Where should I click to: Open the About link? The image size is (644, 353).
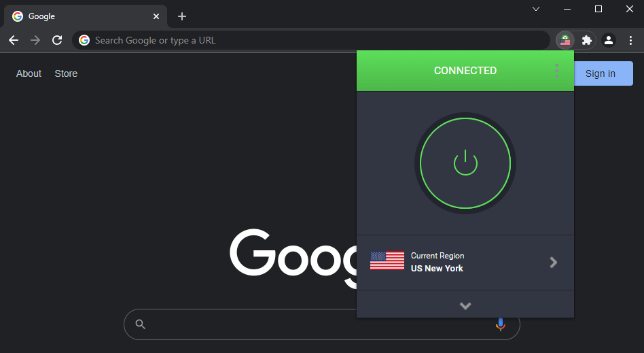coord(29,73)
